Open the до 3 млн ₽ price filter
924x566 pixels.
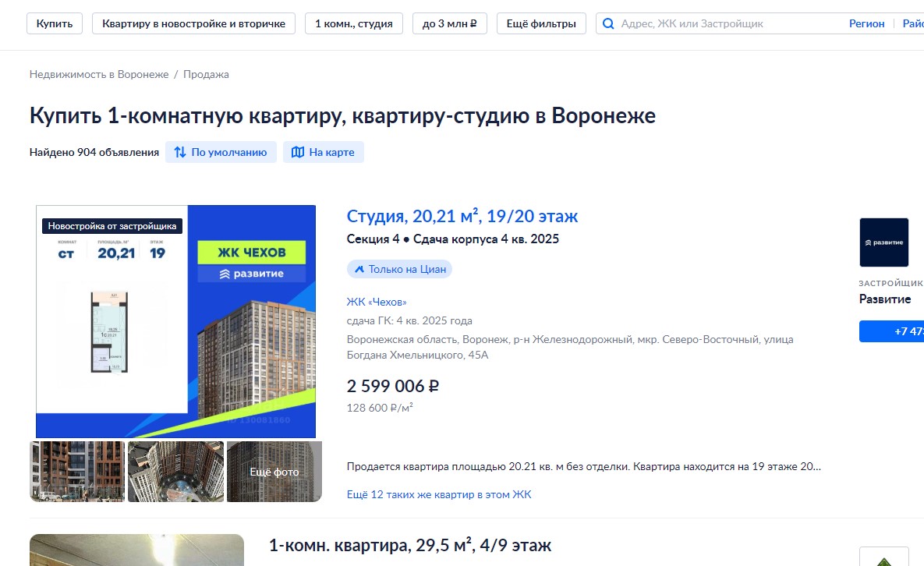click(x=449, y=23)
